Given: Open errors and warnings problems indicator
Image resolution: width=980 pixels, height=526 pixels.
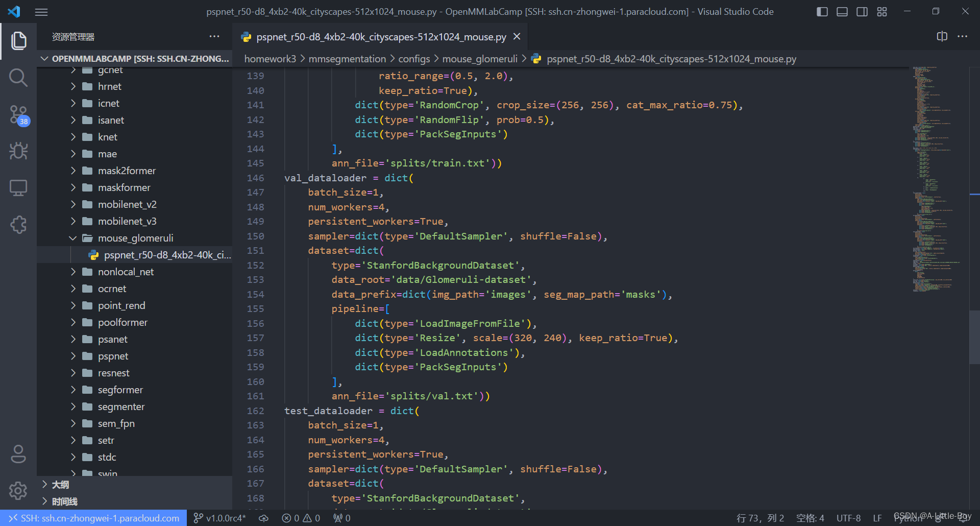Looking at the screenshot, I should pyautogui.click(x=301, y=518).
